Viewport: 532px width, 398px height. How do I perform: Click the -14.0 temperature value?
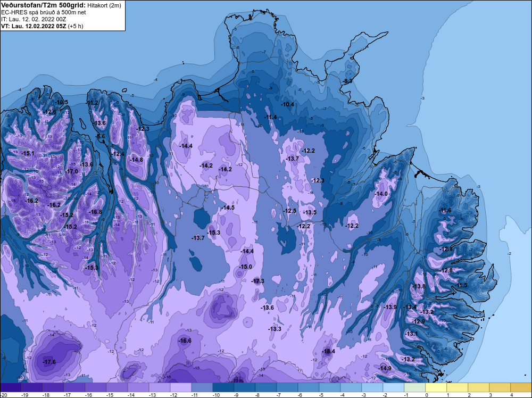click(381, 194)
